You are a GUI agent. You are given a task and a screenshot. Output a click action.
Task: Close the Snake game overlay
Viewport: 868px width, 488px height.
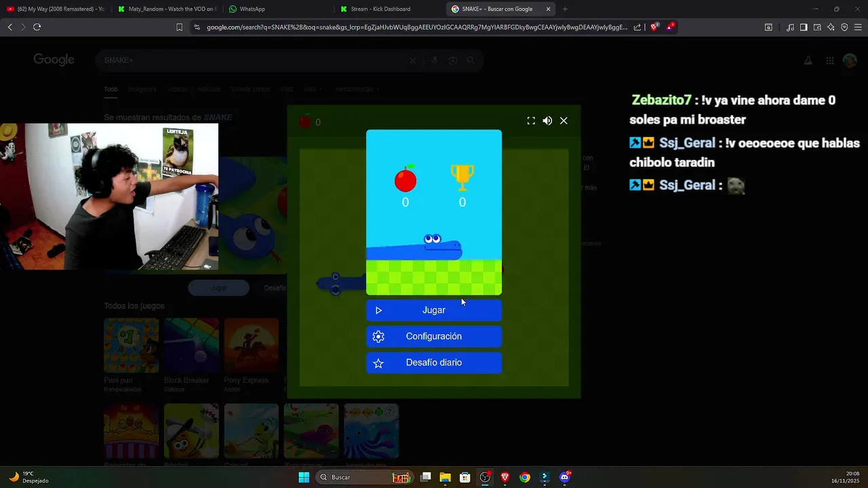click(564, 121)
